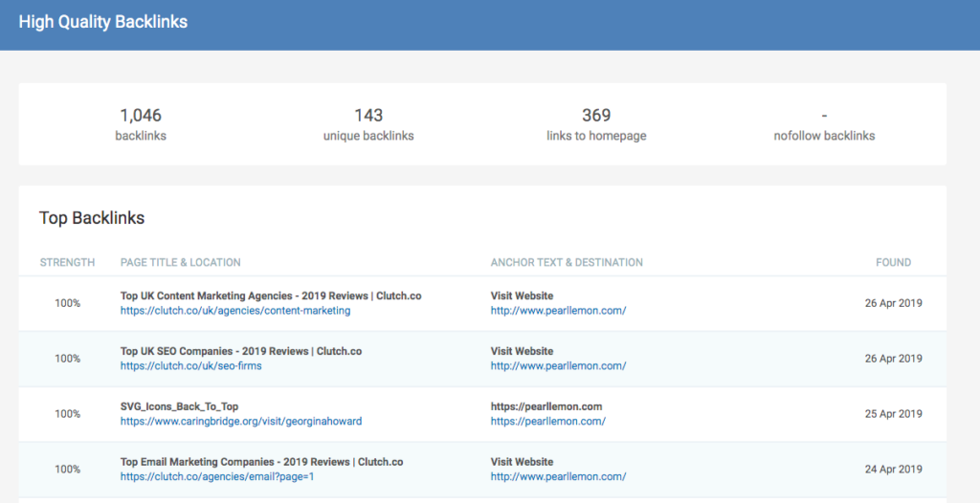Image resolution: width=980 pixels, height=503 pixels.
Task: Click the 1,046 backlinks count
Action: click(x=141, y=115)
